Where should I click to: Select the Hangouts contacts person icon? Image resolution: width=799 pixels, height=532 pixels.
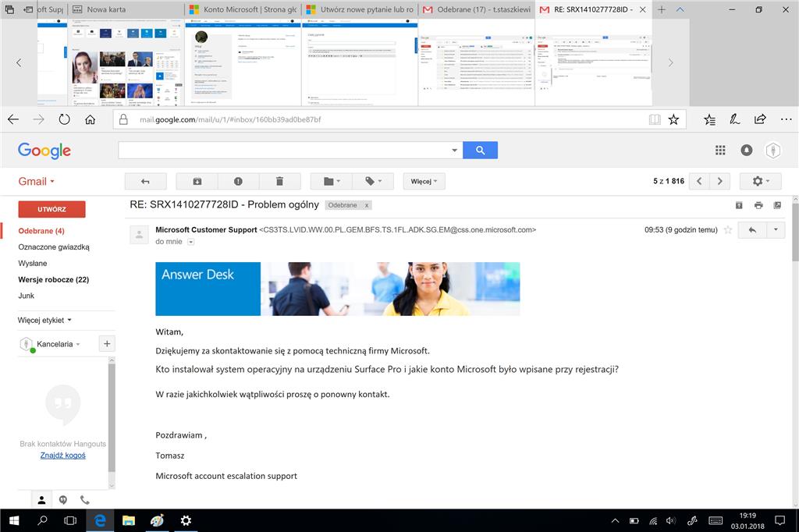click(x=42, y=500)
